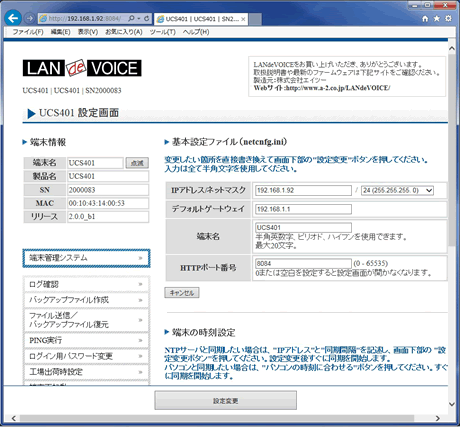Click the デフォルトゲートウェイ row label
The height and width of the screenshot is (427, 460).
tap(208, 209)
